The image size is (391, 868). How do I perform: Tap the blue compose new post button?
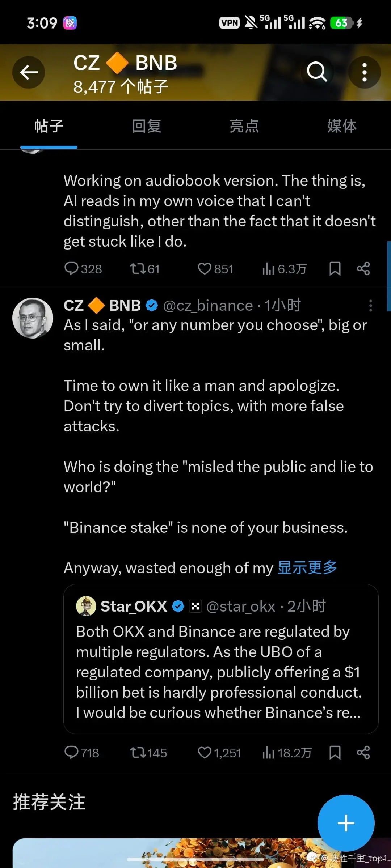coord(346,823)
